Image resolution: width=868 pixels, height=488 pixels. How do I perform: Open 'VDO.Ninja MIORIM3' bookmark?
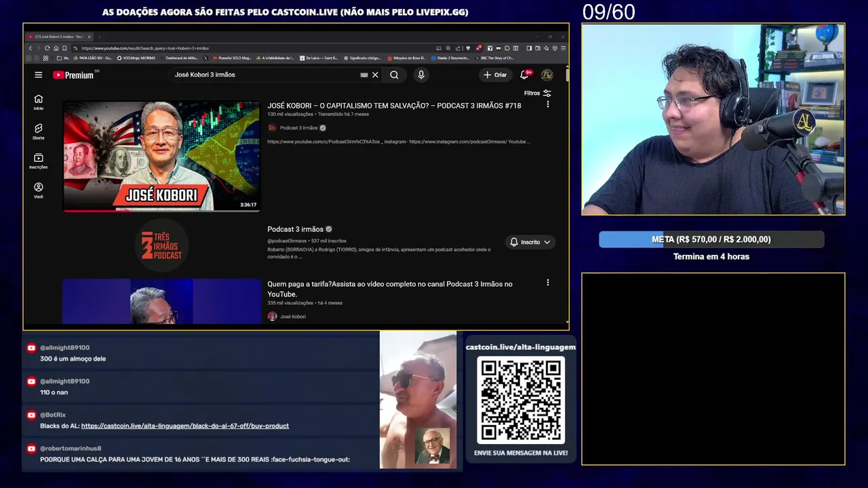pos(136,58)
